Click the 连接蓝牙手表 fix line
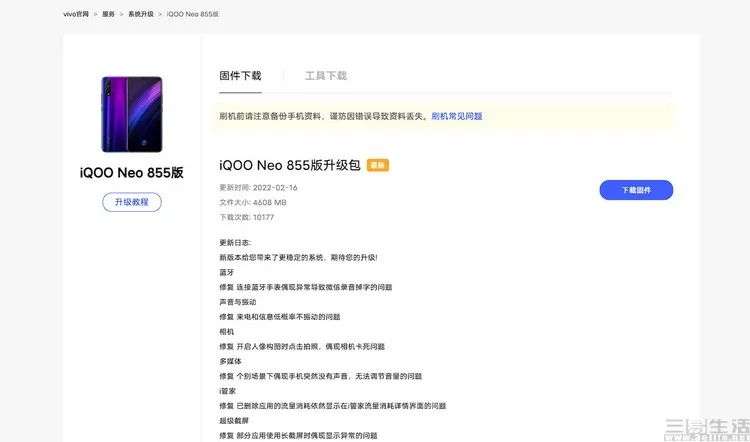This screenshot has width=750, height=442. tap(306, 287)
